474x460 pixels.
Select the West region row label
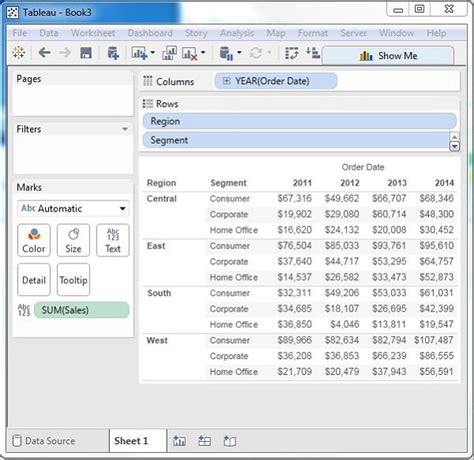coord(157,340)
